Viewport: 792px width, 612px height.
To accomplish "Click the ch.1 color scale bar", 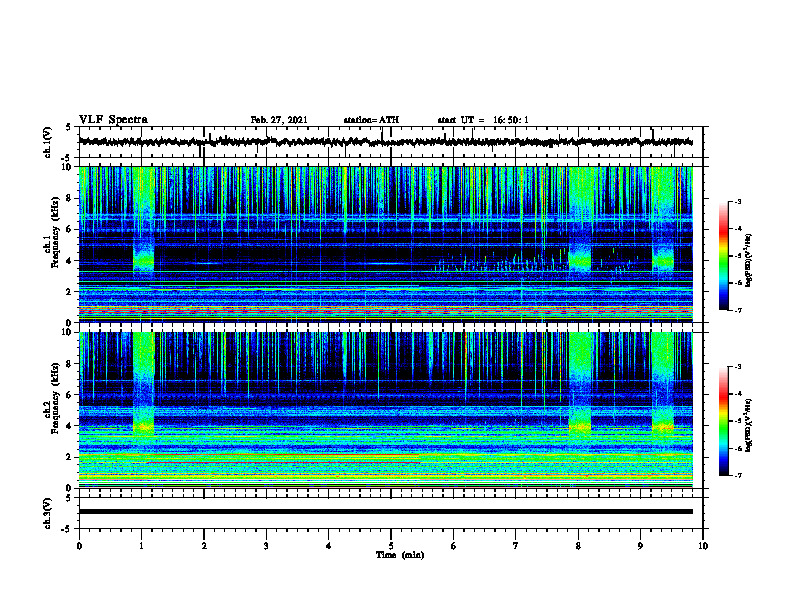I will tap(723, 256).
